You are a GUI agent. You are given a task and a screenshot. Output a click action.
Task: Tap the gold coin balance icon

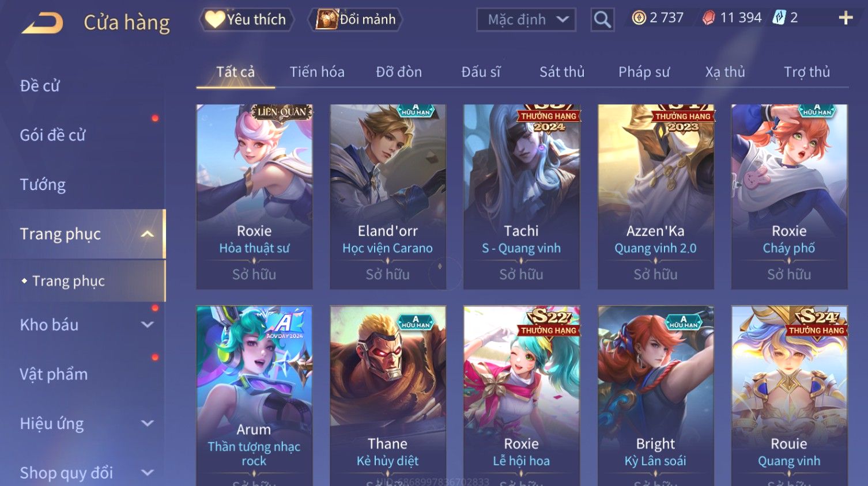click(639, 18)
